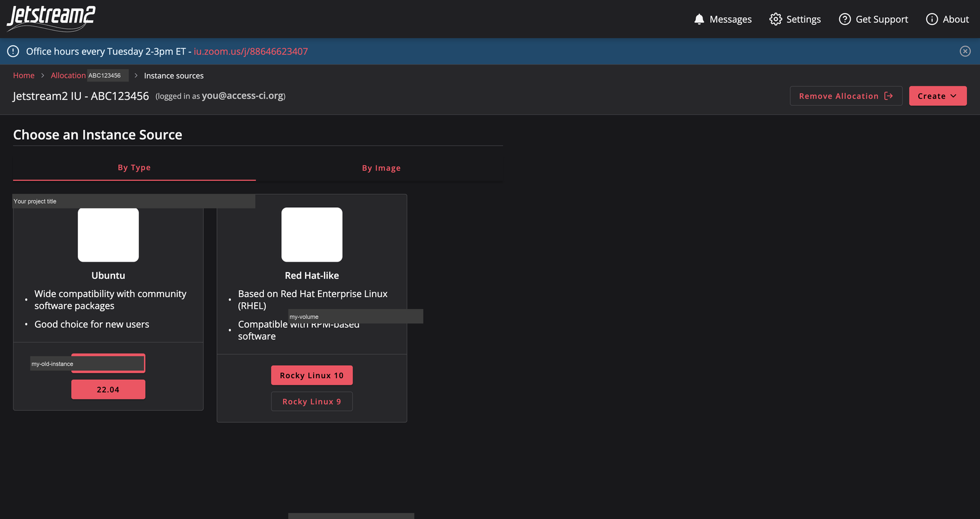Click the Ubuntu logo thumbnail
This screenshot has height=519, width=980.
click(x=108, y=235)
